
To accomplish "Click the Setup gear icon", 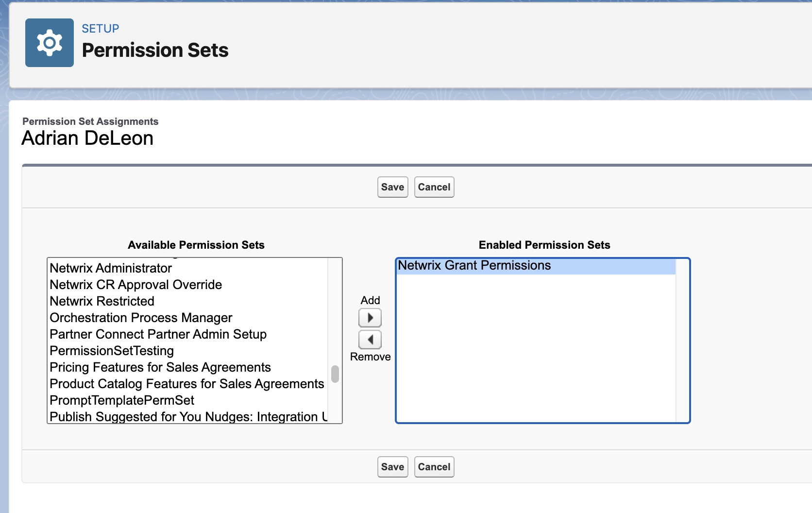I will [x=50, y=43].
